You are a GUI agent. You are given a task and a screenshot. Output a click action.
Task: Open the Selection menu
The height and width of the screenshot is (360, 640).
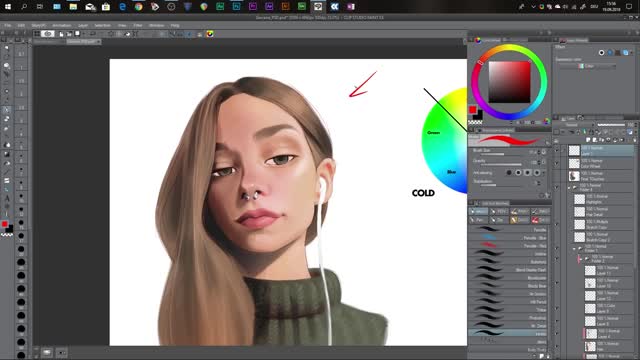pyautogui.click(x=102, y=25)
